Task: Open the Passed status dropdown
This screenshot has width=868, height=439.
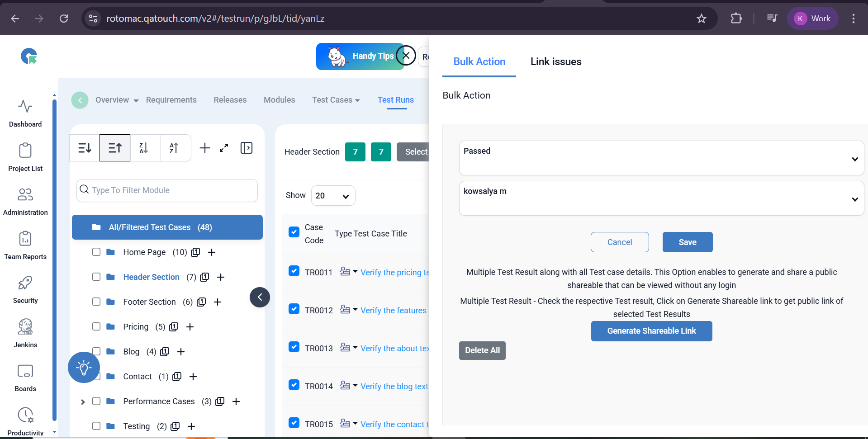Action: 661,158
